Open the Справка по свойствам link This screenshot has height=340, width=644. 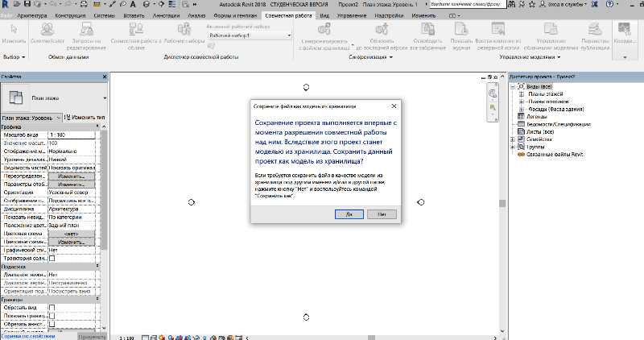pyautogui.click(x=28, y=336)
